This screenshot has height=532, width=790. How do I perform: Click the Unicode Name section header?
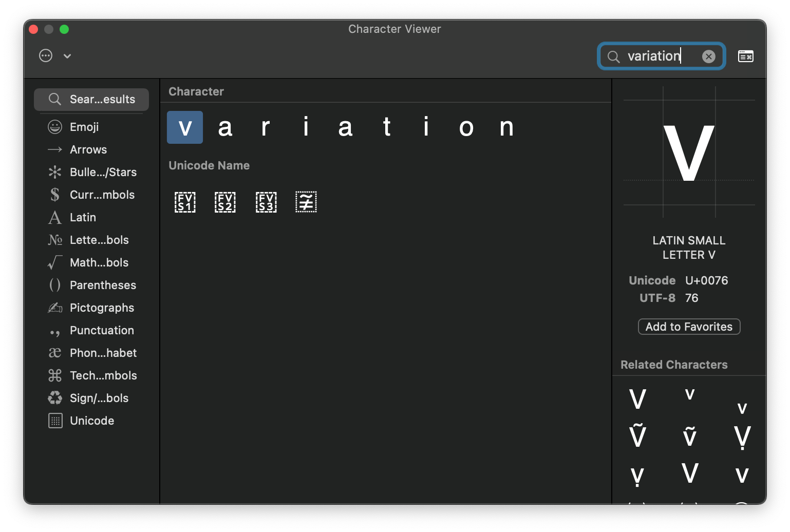(x=209, y=165)
